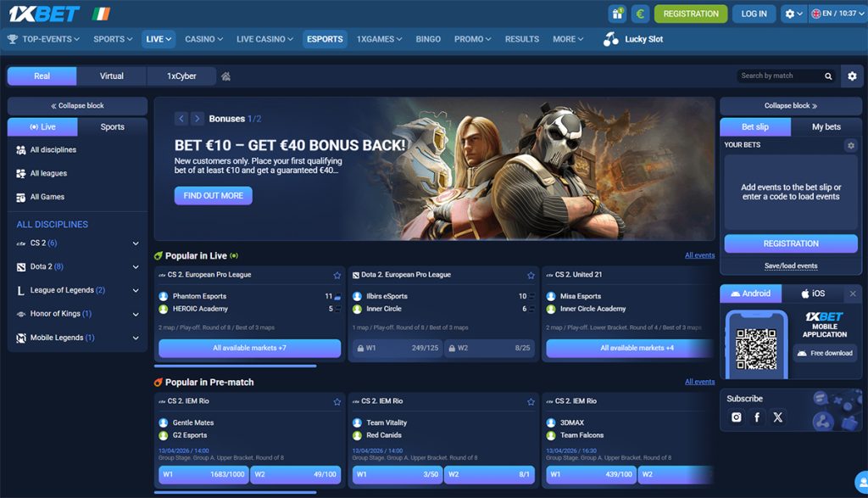
Task: Select the Sports tab in sidebar
Action: pyautogui.click(x=113, y=127)
